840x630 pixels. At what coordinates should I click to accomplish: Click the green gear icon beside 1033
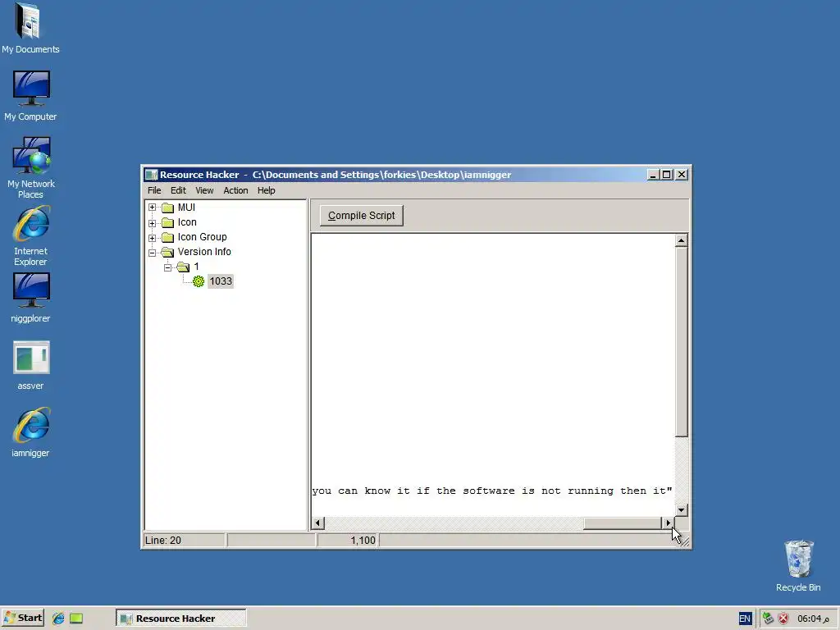point(199,281)
